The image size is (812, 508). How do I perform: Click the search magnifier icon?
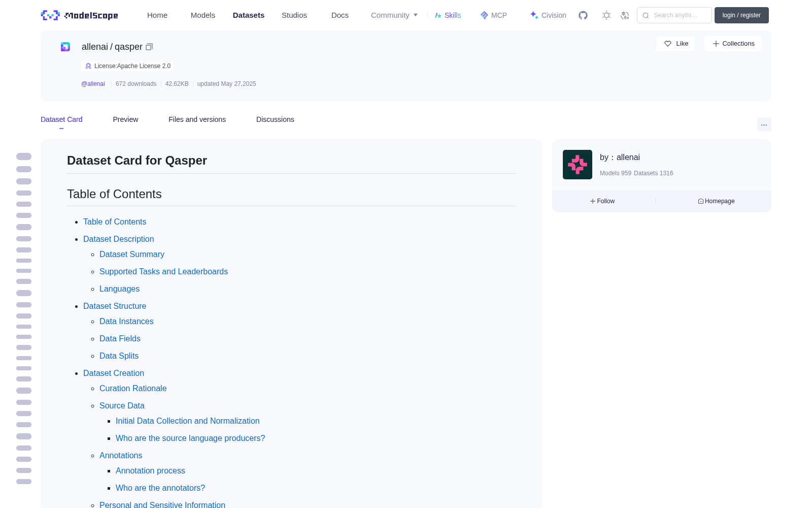pyautogui.click(x=646, y=15)
